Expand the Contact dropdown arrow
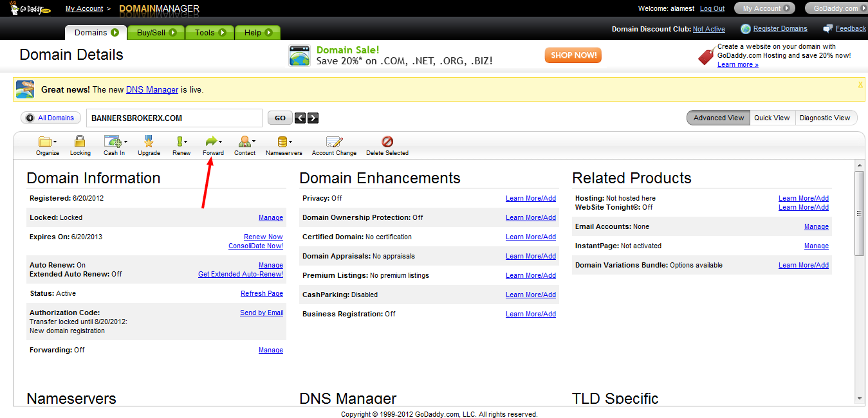This screenshot has height=418, width=868. (254, 142)
